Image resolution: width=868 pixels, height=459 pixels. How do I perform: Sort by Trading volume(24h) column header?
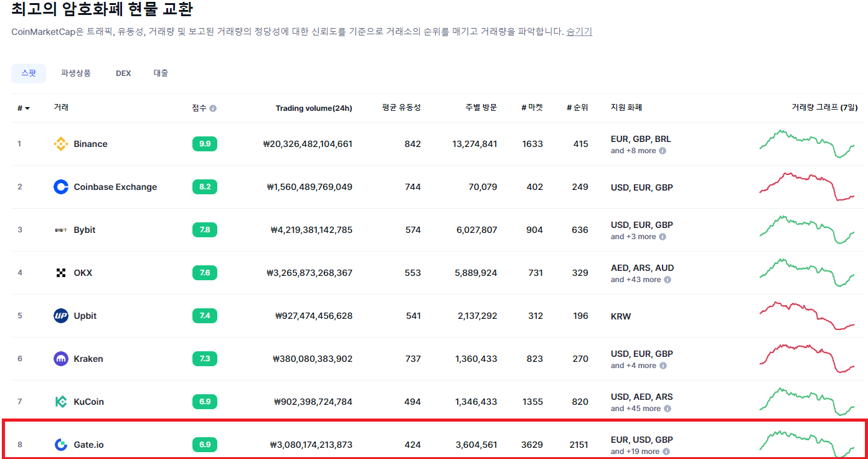314,108
